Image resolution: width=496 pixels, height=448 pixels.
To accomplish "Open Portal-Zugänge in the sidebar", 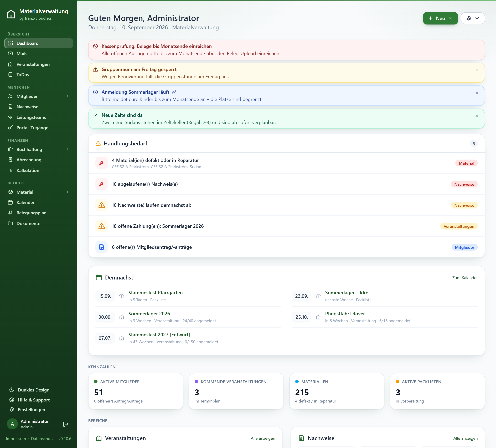I will tap(39, 128).
